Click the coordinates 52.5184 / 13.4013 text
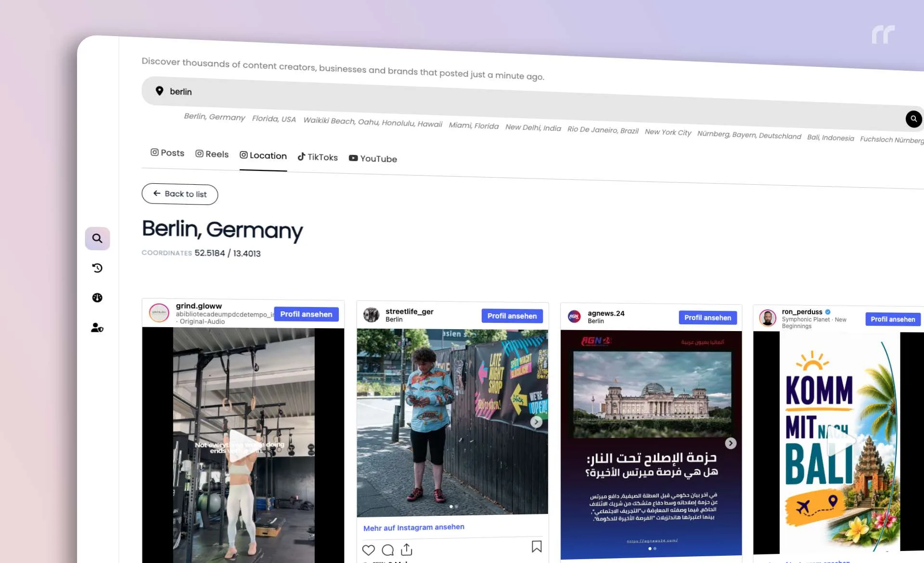This screenshot has height=563, width=924. 227,253
